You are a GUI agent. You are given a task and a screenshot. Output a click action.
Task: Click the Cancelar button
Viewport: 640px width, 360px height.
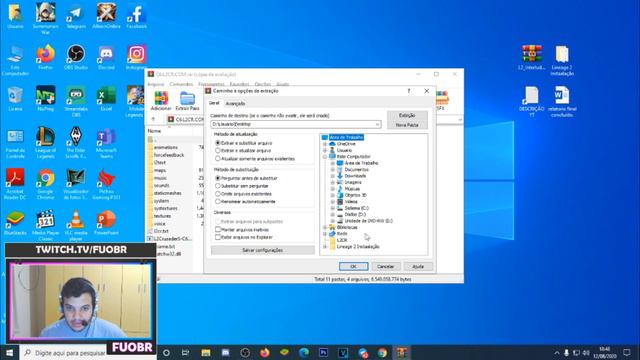[x=385, y=266]
